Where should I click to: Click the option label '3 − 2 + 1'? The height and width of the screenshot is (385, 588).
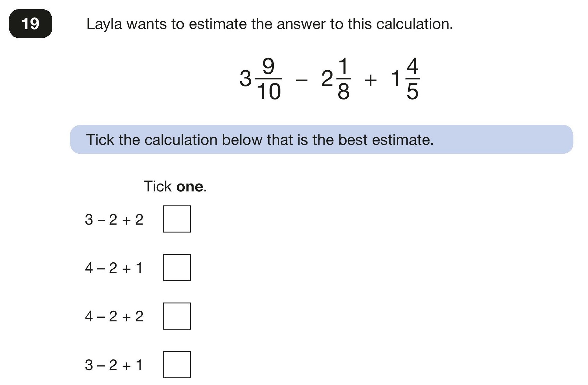[x=114, y=365]
